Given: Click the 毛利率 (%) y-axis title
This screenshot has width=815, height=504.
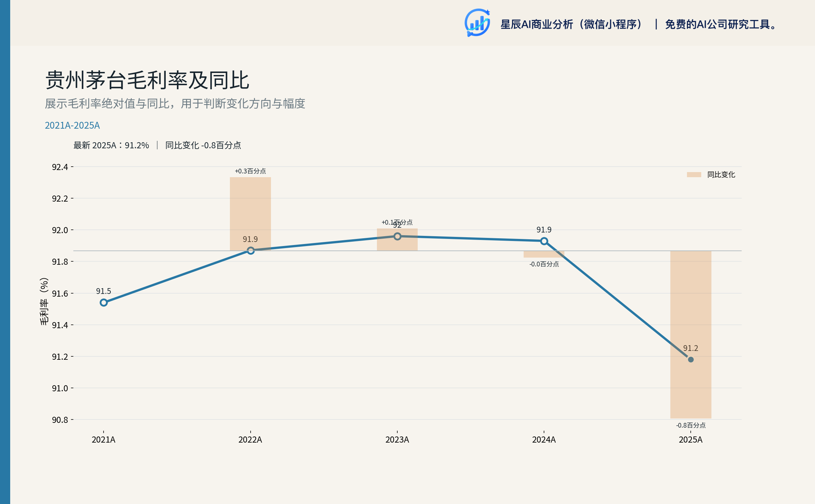Looking at the screenshot, I should [x=44, y=301].
